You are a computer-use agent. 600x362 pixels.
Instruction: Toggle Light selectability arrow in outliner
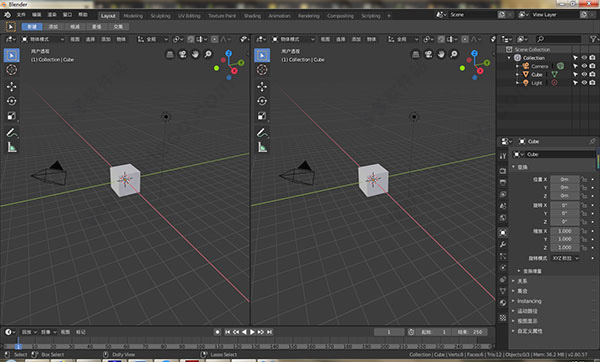[x=575, y=82]
